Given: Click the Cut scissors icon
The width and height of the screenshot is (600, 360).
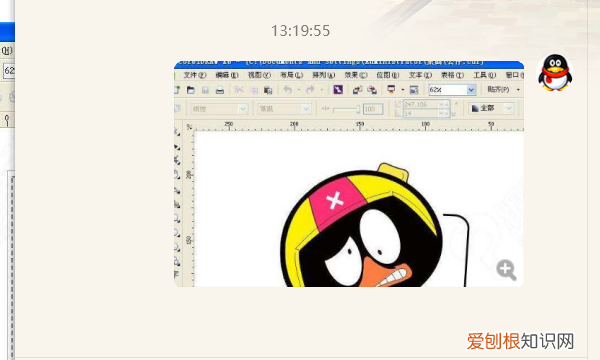Looking at the screenshot, I should [x=239, y=90].
